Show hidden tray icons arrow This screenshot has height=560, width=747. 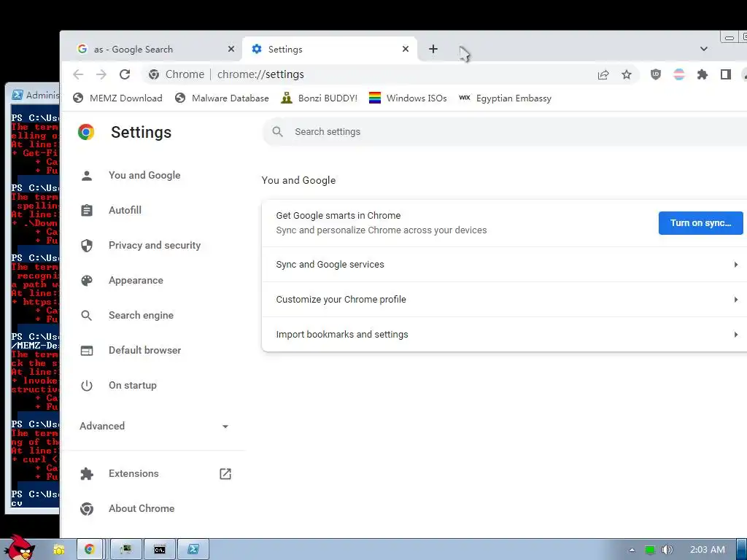tap(632, 550)
